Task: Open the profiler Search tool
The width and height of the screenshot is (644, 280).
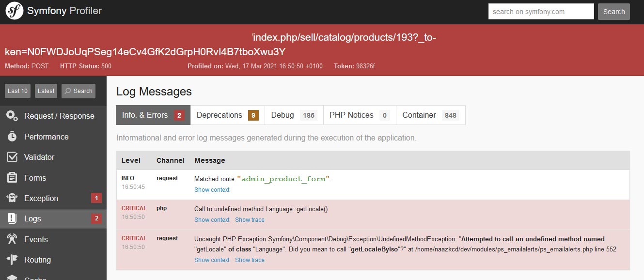Action: pos(78,91)
